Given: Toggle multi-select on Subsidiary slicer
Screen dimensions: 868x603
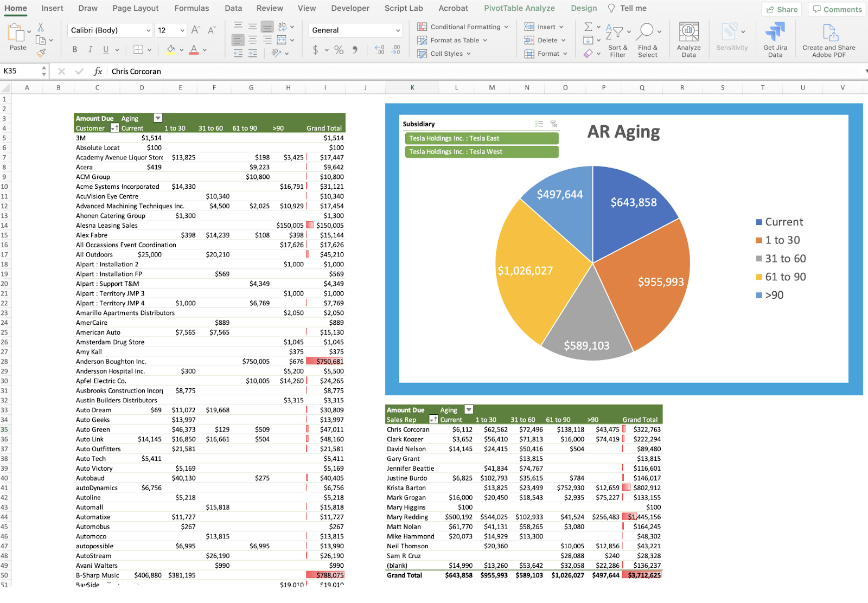Looking at the screenshot, I should click(539, 124).
